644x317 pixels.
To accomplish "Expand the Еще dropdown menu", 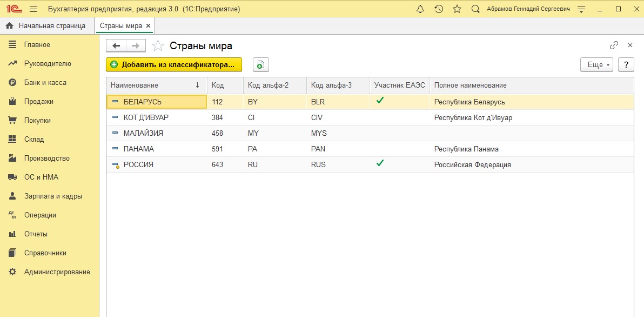I will point(596,65).
